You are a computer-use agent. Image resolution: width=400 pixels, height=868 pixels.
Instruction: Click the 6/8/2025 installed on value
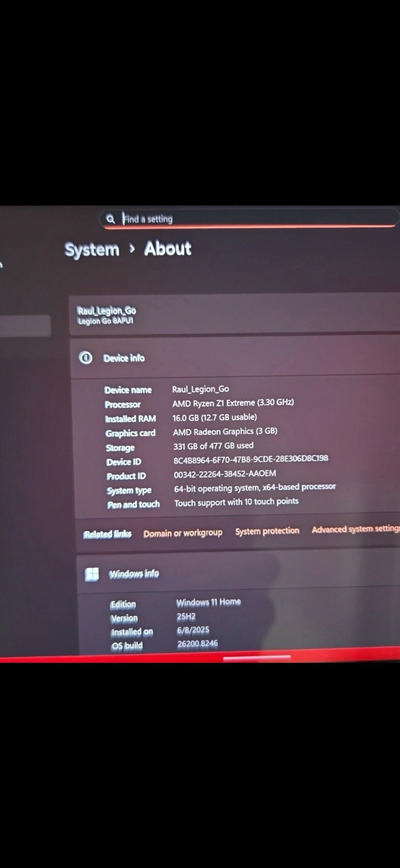pyautogui.click(x=193, y=630)
